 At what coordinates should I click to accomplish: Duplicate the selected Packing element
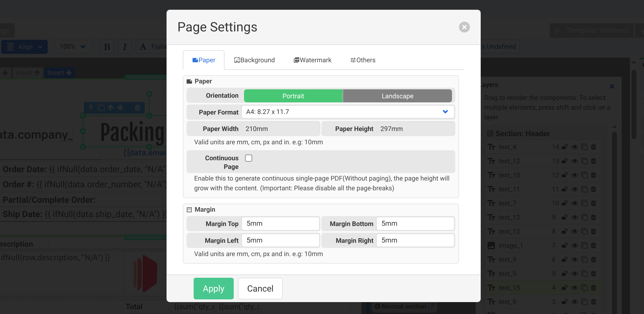coord(101,107)
